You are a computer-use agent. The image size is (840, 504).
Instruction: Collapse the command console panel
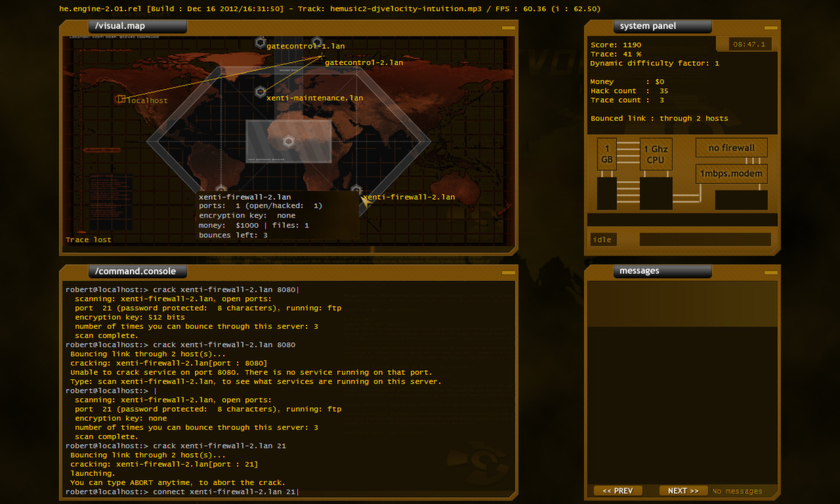tap(507, 271)
